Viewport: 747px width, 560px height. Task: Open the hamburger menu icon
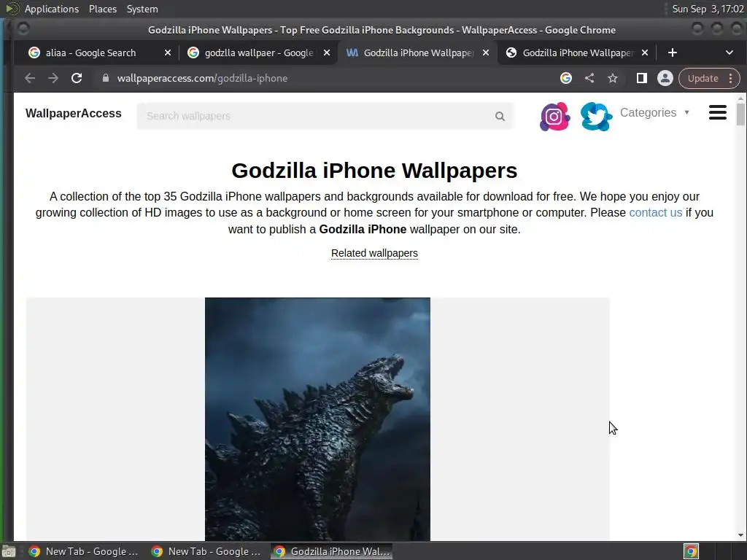point(718,112)
